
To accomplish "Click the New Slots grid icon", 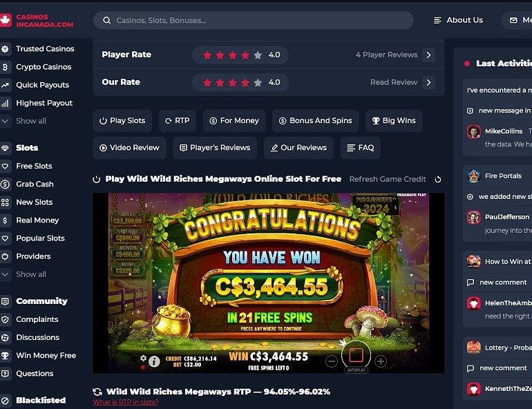I will tap(5, 202).
